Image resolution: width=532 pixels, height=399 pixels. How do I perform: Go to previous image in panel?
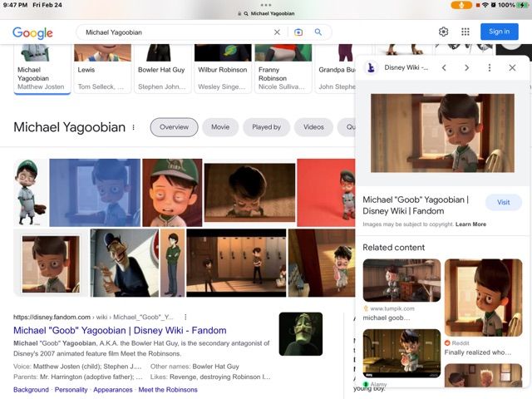coord(444,68)
